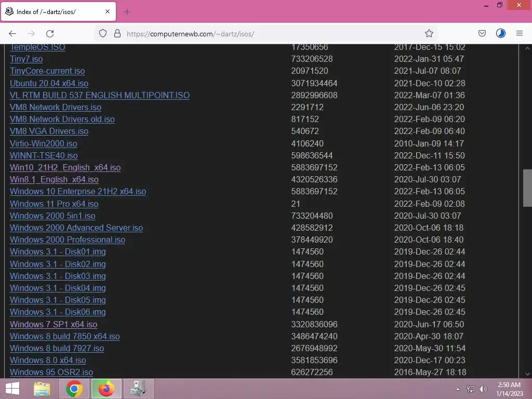
Task: Show hidden system tray icons
Action: pos(458,389)
